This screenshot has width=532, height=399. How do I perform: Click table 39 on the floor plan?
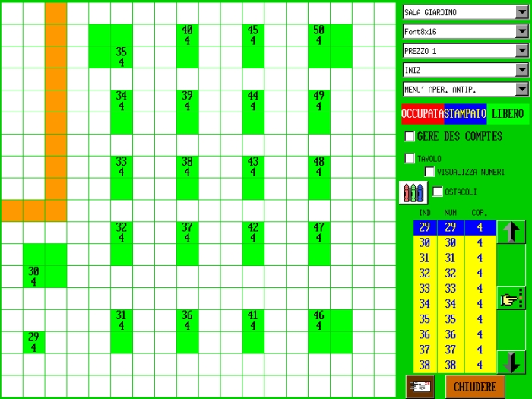[x=187, y=112]
